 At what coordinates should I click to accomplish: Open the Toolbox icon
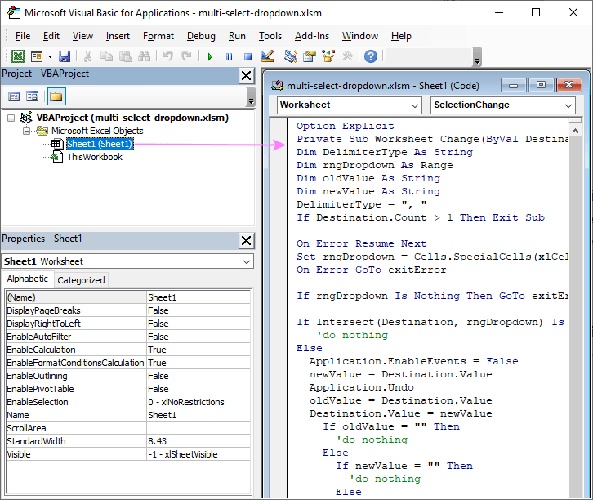(347, 56)
